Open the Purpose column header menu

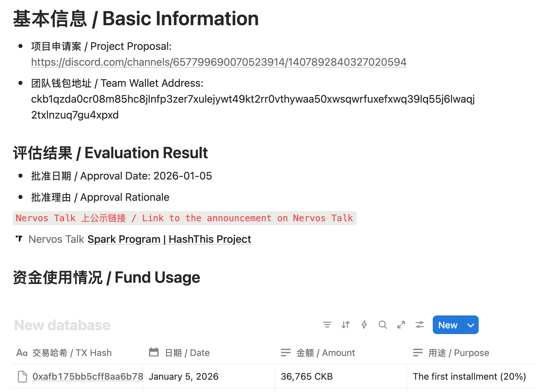click(x=459, y=353)
